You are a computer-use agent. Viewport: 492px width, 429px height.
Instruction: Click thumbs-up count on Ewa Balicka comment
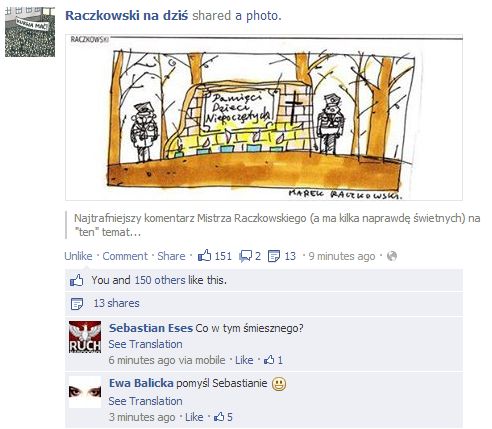coord(223,417)
